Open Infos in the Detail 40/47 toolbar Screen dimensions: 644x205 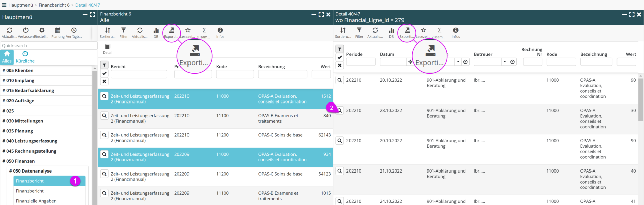(455, 32)
